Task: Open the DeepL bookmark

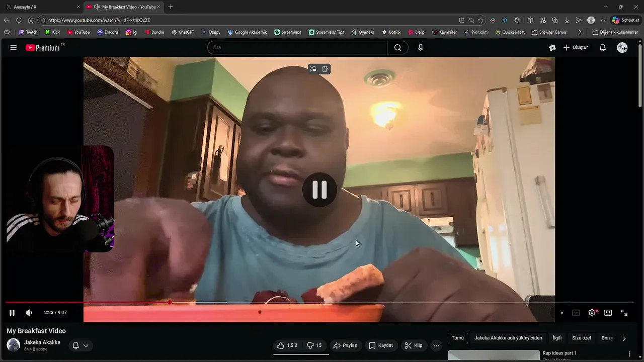Action: [211, 32]
